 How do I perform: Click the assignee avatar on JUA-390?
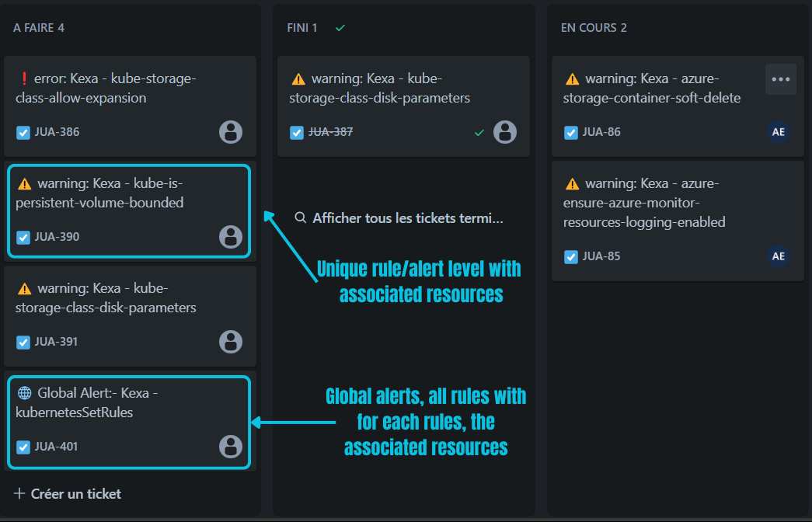pos(231,237)
